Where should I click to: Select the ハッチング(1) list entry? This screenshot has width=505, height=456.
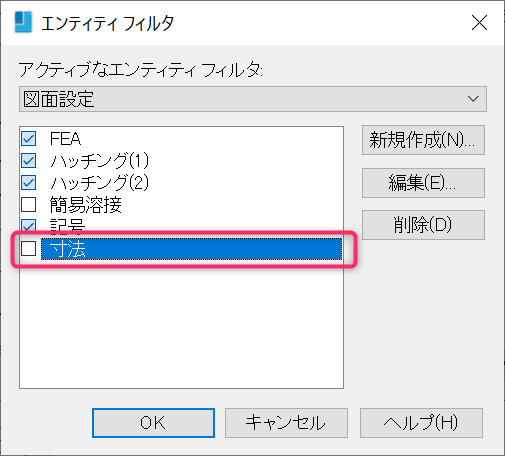click(x=99, y=161)
